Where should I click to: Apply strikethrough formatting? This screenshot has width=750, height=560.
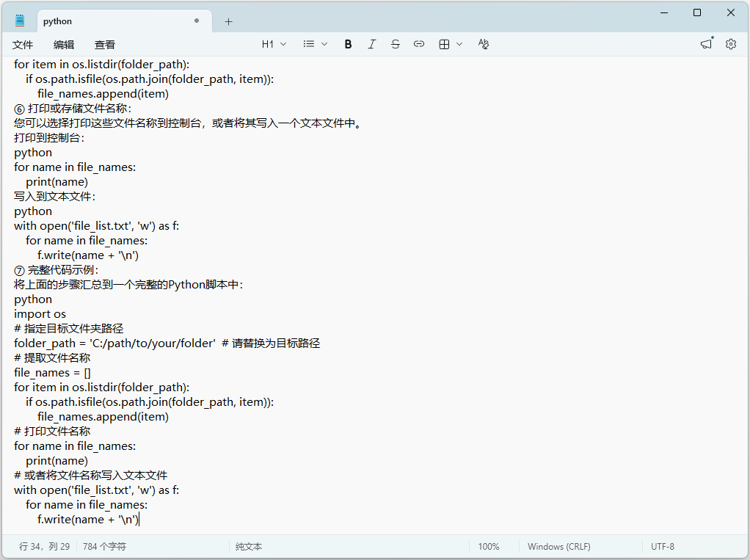click(395, 45)
